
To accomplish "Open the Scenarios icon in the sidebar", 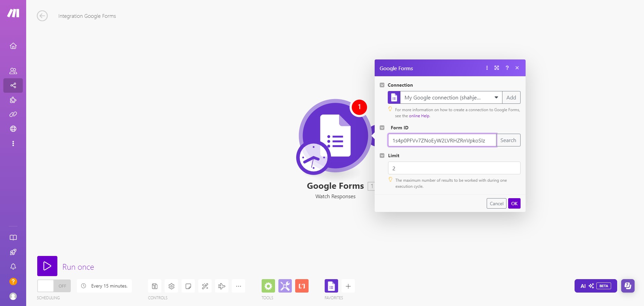I will (13, 85).
